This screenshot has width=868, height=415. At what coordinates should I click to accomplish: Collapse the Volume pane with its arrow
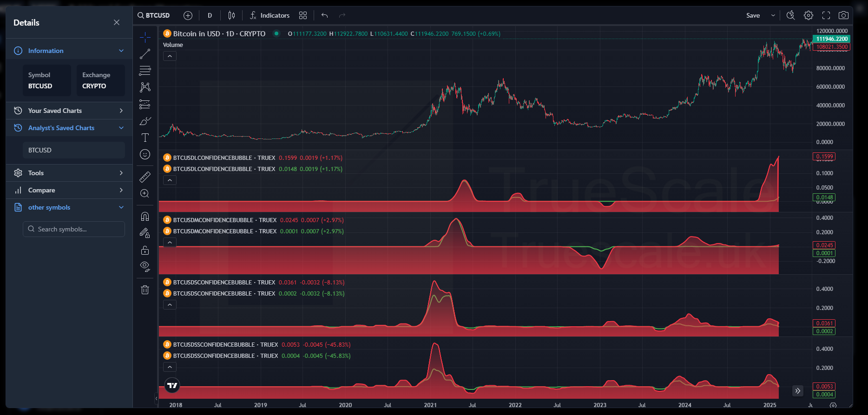click(x=170, y=56)
